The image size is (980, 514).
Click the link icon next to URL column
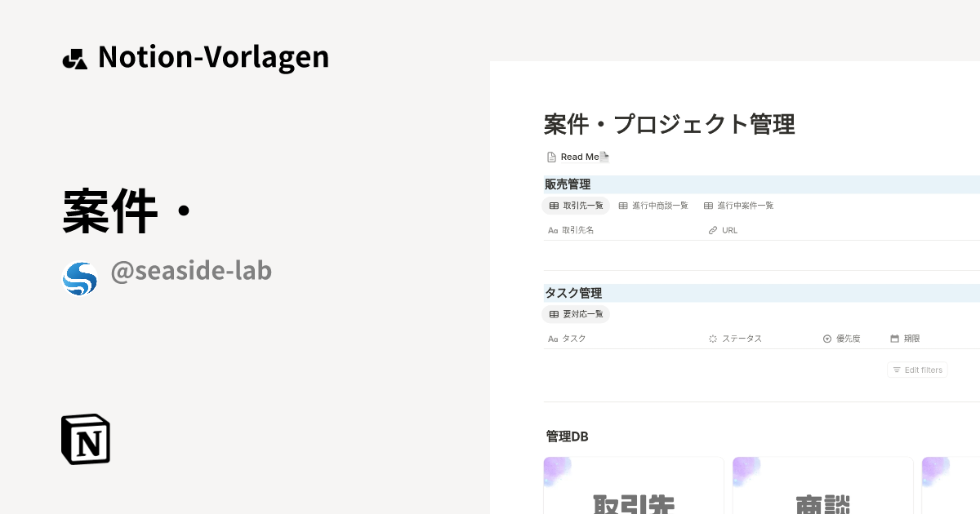point(713,230)
